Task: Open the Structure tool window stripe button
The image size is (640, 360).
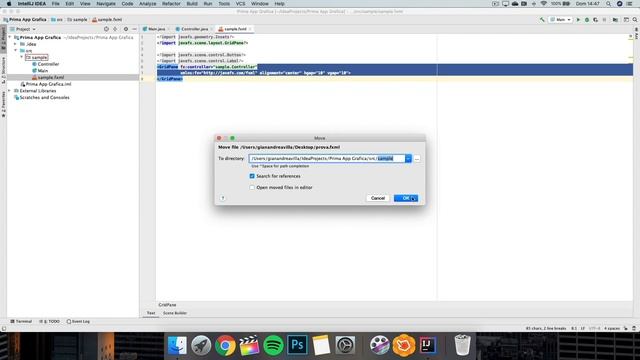Action: click(3, 70)
